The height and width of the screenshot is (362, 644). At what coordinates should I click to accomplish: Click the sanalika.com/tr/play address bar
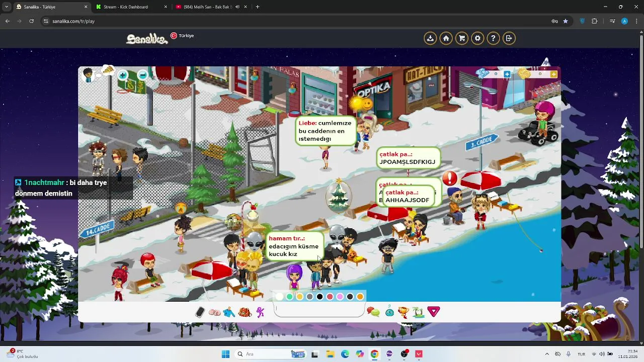pos(297,21)
